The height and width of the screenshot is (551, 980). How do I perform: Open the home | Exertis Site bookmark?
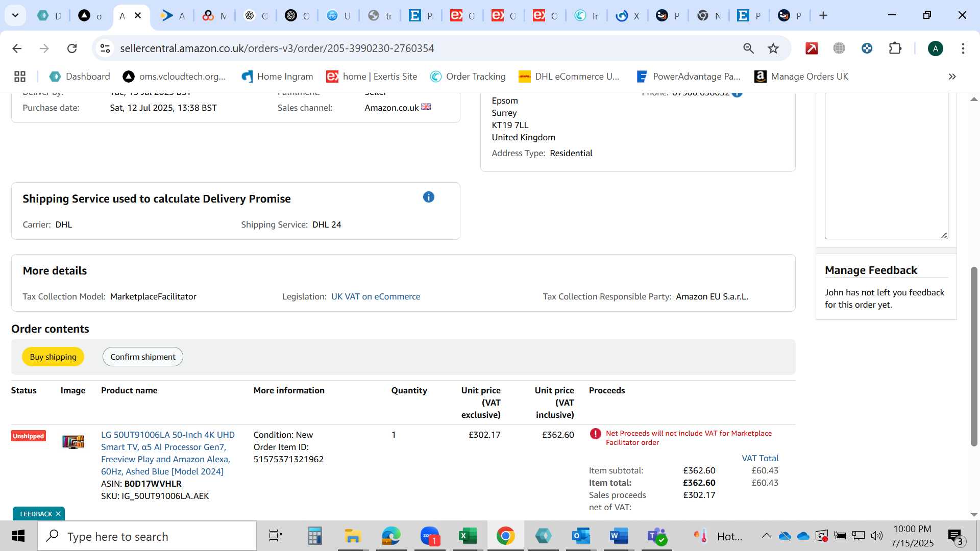[x=372, y=77]
